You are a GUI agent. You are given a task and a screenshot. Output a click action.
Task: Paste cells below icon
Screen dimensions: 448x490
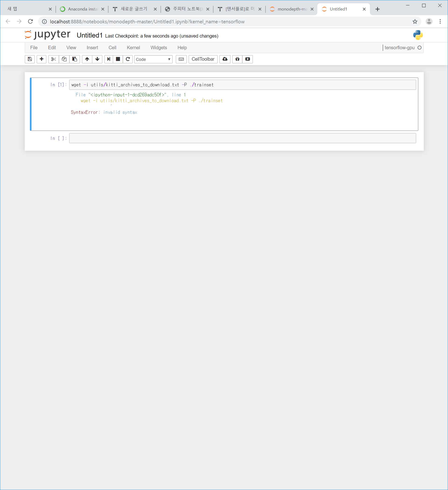(75, 59)
